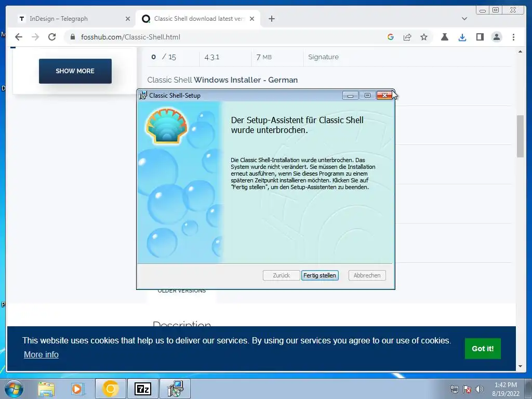Open the Action Center flag icon
The height and width of the screenshot is (399, 532).
coord(467,389)
